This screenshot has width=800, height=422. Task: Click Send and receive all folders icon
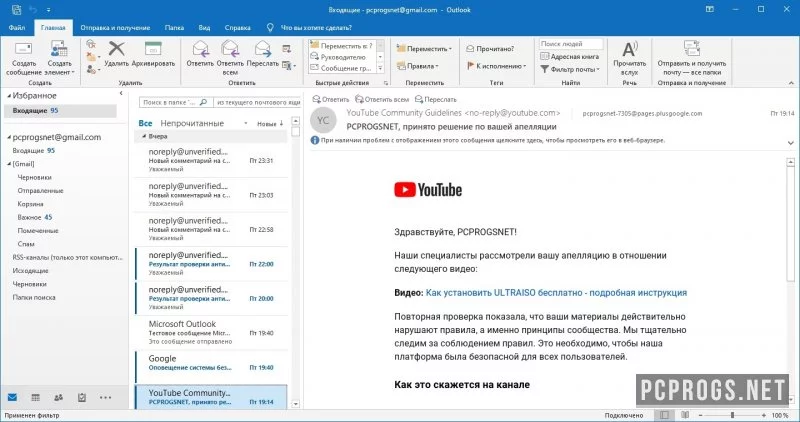691,49
